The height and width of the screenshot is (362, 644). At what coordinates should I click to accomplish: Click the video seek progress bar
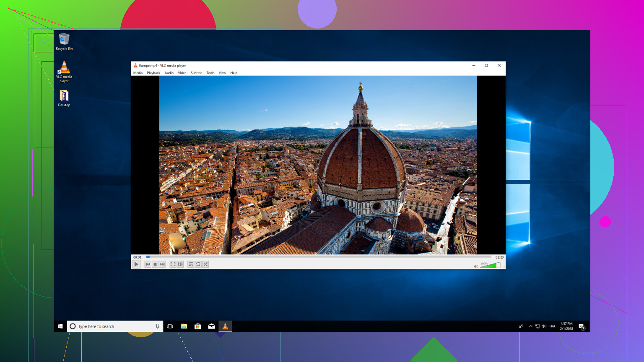319,257
